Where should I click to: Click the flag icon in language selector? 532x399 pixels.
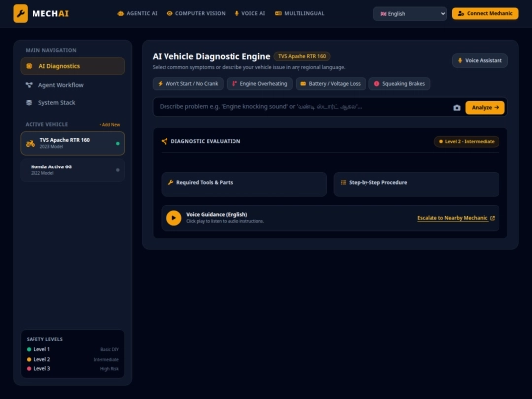383,14
